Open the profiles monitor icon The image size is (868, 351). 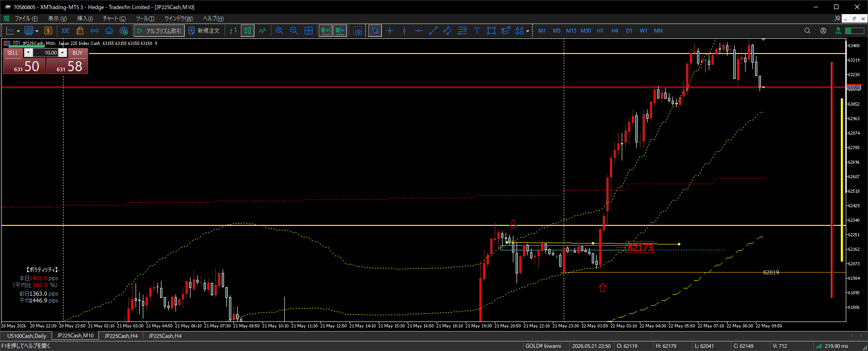click(x=29, y=31)
